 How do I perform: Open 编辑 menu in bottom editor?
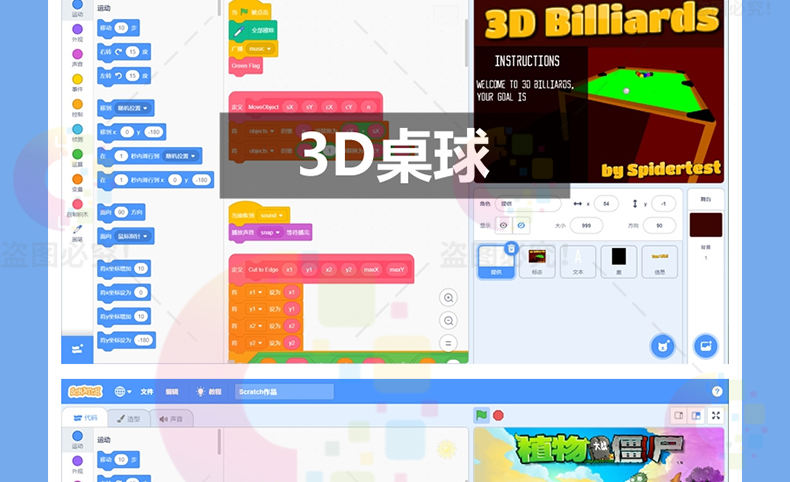coord(172,391)
